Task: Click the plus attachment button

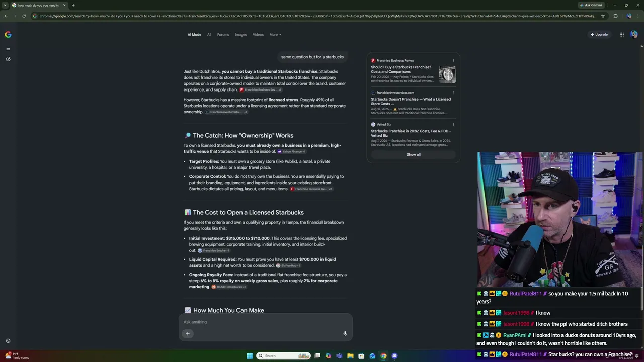Action: pyautogui.click(x=188, y=334)
